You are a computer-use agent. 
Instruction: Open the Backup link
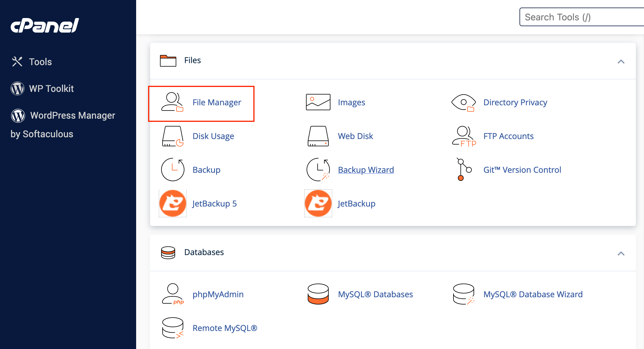pos(207,170)
